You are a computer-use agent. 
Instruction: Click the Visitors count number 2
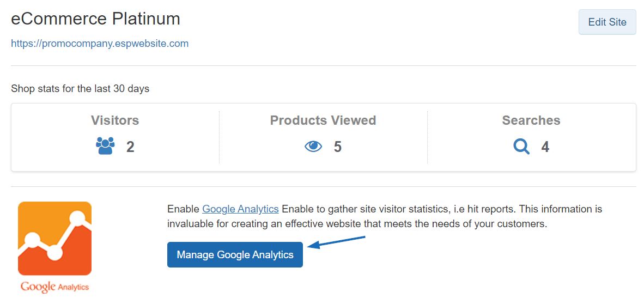click(130, 147)
